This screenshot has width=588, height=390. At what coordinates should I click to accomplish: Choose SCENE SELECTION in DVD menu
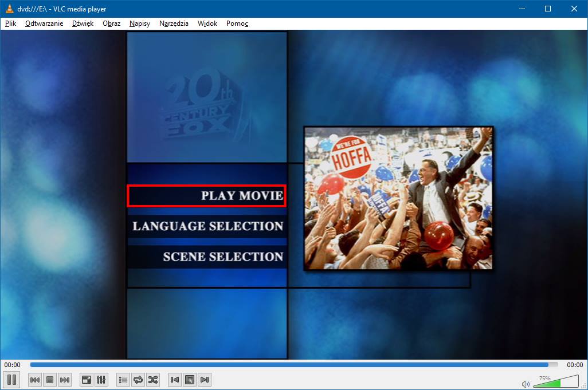[x=207, y=257]
